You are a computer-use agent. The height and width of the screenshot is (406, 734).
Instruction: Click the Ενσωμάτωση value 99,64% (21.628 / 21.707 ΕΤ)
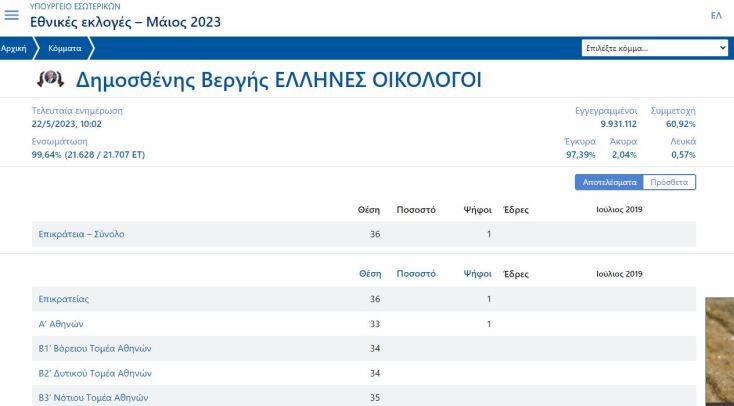[88, 155]
